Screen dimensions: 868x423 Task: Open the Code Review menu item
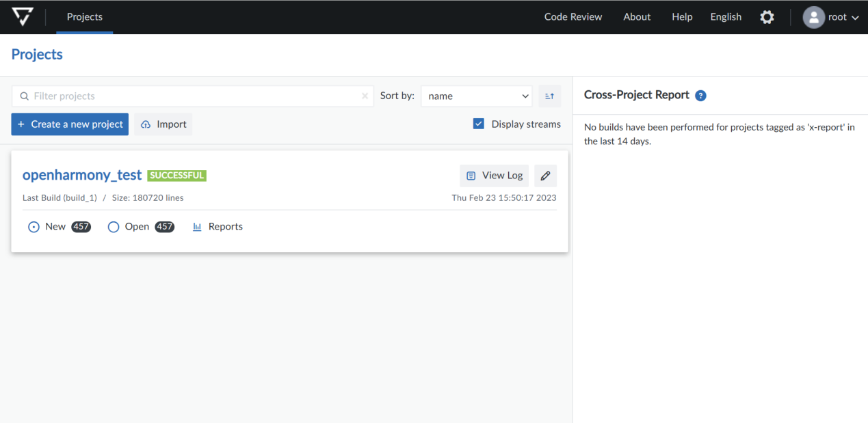coord(573,17)
